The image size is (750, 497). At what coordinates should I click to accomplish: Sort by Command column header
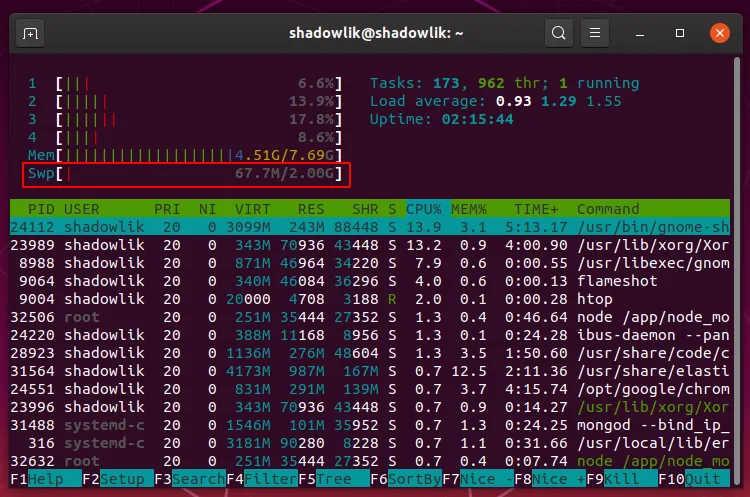608,209
